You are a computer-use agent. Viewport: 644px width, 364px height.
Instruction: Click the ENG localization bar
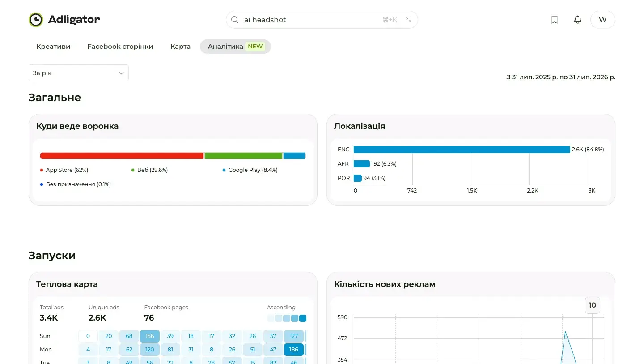click(x=462, y=150)
